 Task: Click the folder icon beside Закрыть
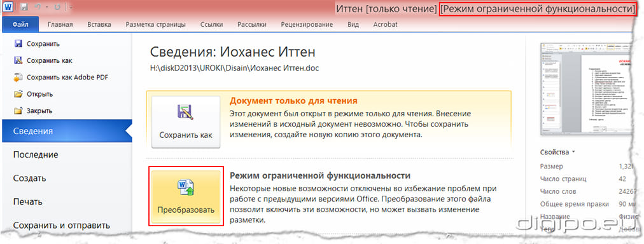click(18, 111)
